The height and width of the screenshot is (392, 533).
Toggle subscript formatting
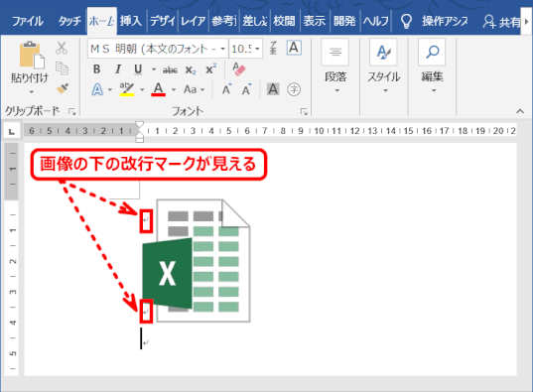coord(191,70)
